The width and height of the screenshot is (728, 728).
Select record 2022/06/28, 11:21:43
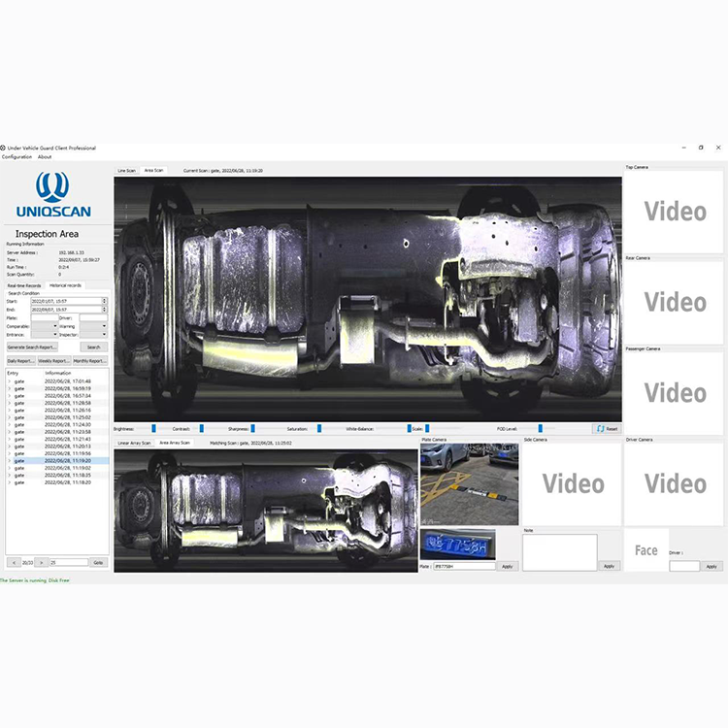pyautogui.click(x=57, y=439)
